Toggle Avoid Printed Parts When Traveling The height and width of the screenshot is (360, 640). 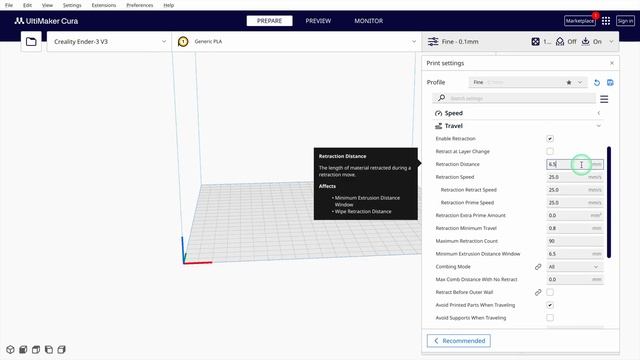point(550,305)
